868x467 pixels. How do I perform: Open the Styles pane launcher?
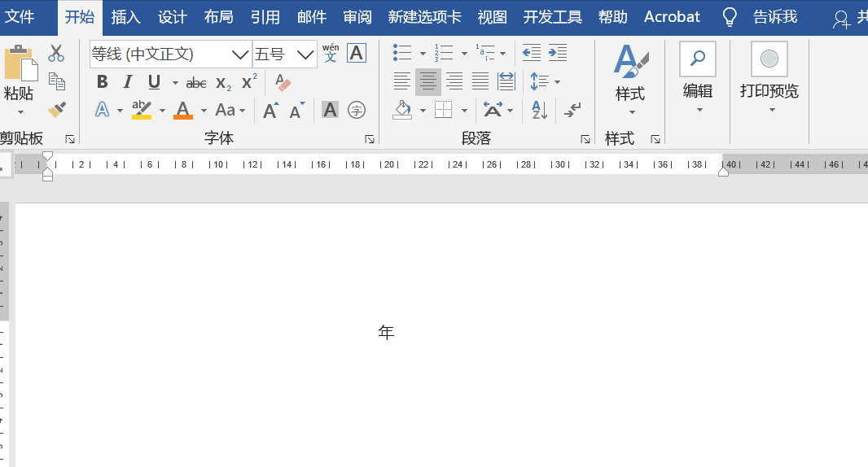[x=655, y=139]
